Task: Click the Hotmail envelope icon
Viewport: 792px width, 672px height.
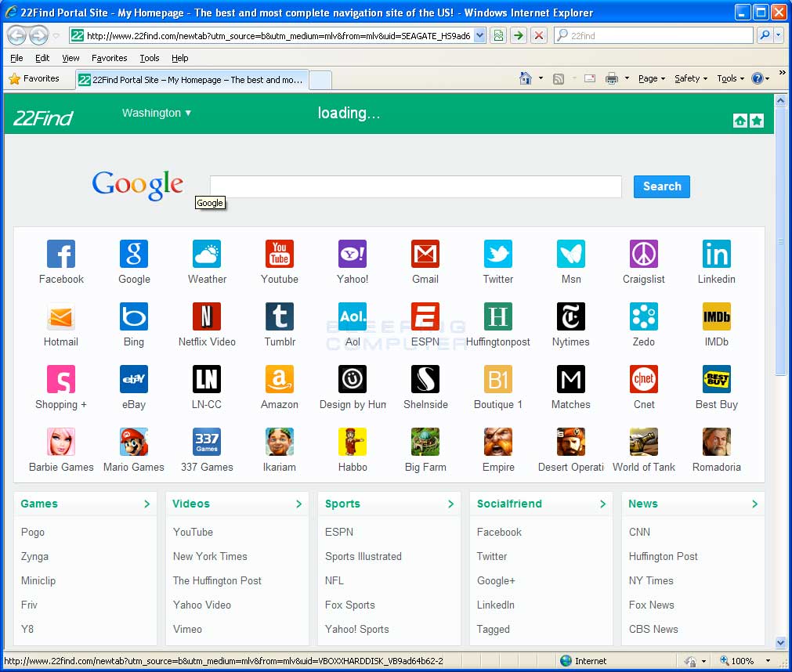Action: (x=61, y=316)
